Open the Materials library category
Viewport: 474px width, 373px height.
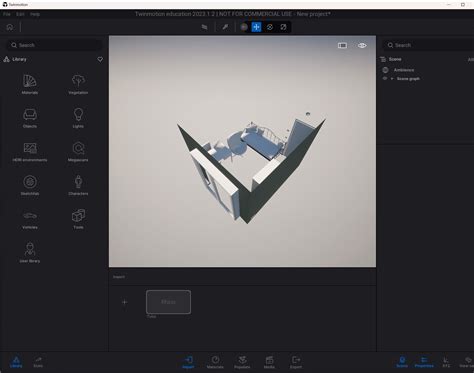tap(30, 84)
